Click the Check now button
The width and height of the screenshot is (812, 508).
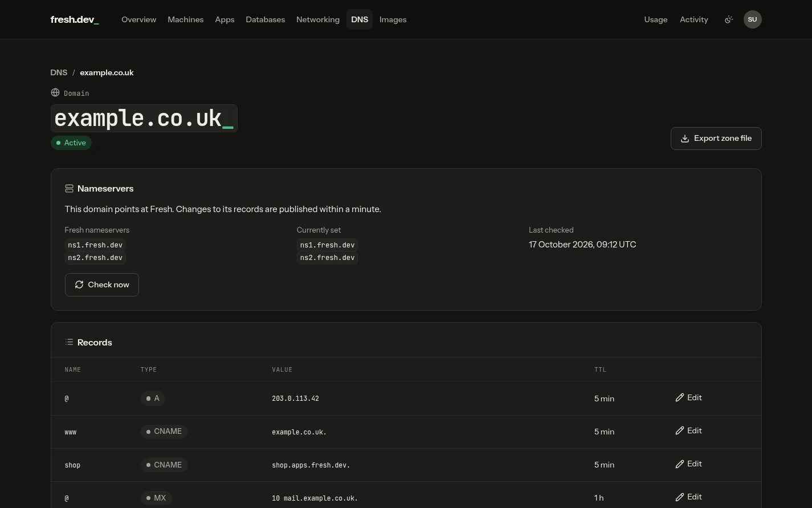click(x=102, y=285)
